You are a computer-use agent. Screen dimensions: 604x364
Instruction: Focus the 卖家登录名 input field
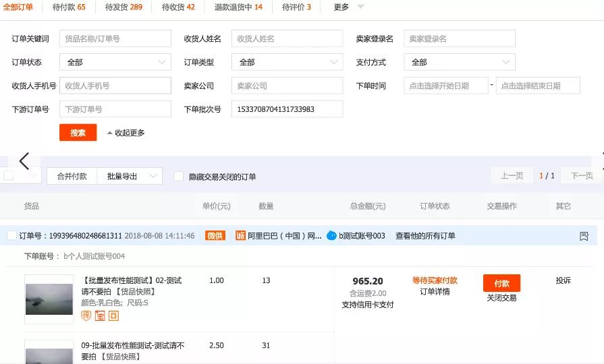tap(460, 38)
